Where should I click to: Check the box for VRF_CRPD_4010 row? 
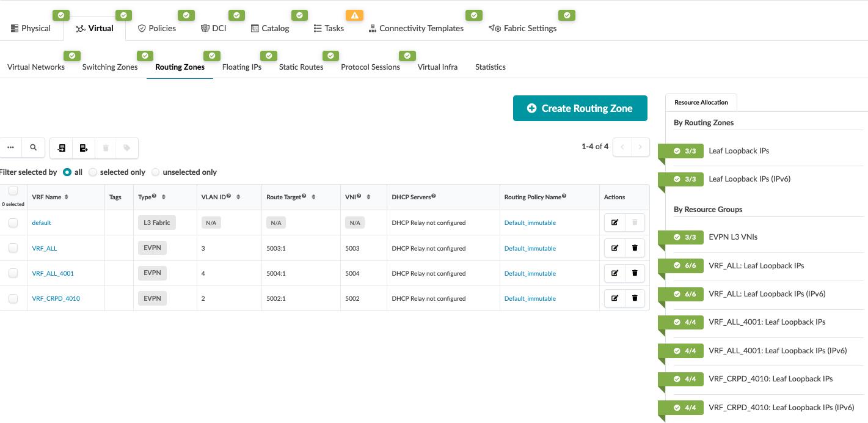[x=13, y=298]
